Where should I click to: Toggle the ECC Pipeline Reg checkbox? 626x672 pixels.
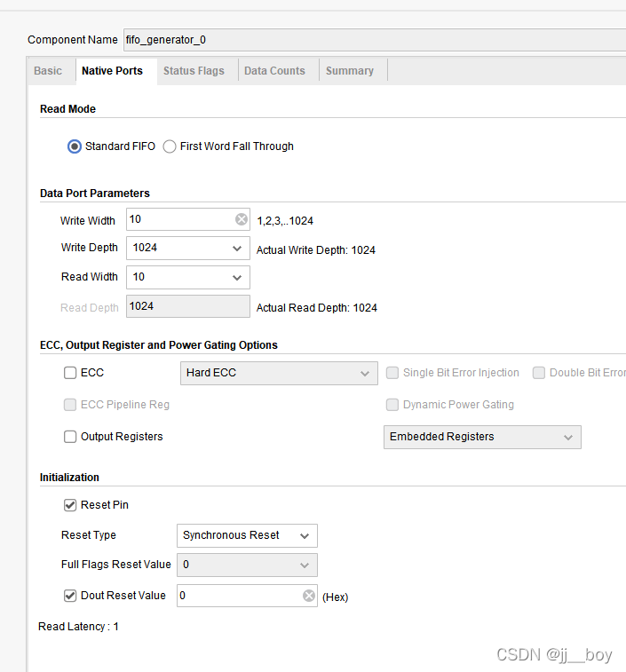point(70,405)
